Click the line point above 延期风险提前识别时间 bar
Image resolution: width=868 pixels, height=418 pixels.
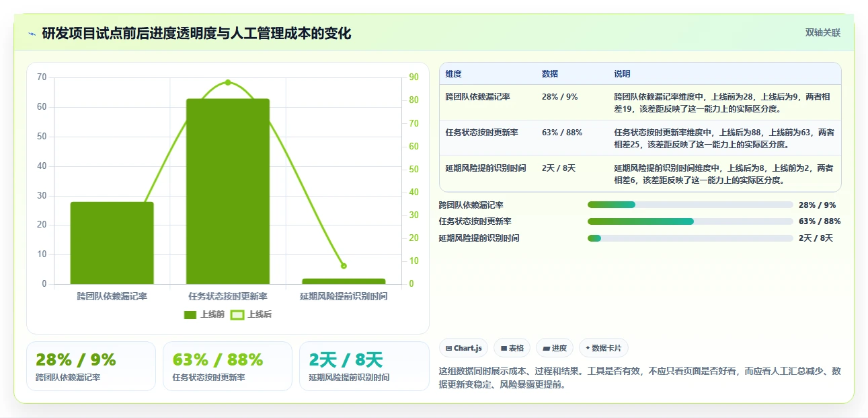pos(344,266)
